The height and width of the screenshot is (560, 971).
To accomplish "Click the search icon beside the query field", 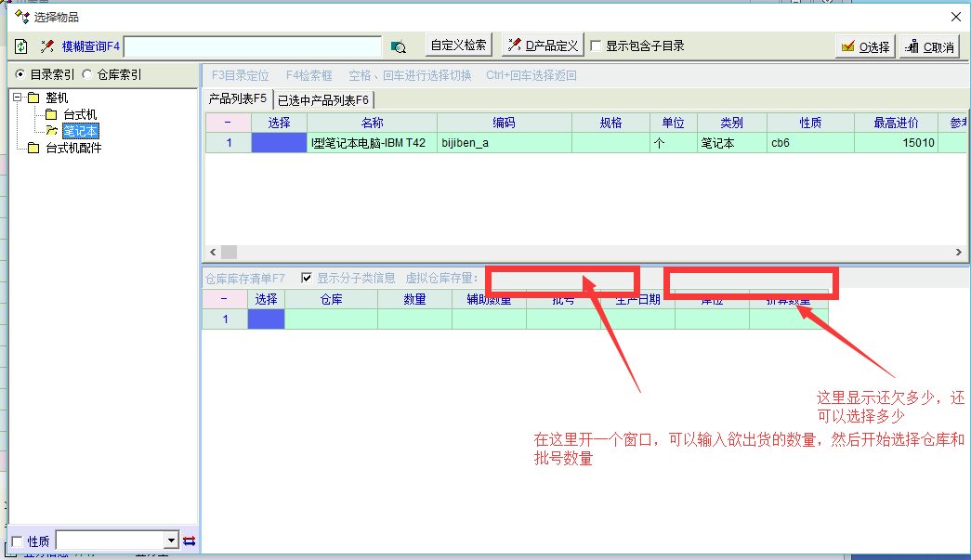I will pos(399,46).
